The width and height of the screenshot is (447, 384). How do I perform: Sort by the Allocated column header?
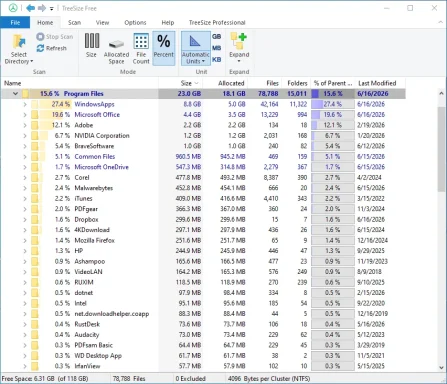225,83
